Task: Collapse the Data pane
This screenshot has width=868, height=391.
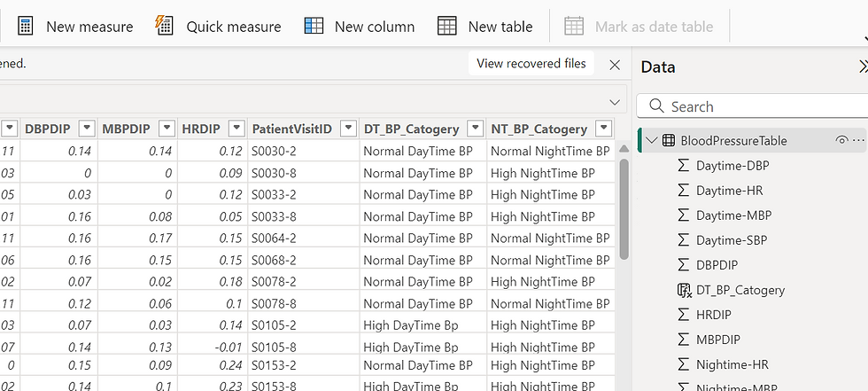Action: click(x=863, y=67)
